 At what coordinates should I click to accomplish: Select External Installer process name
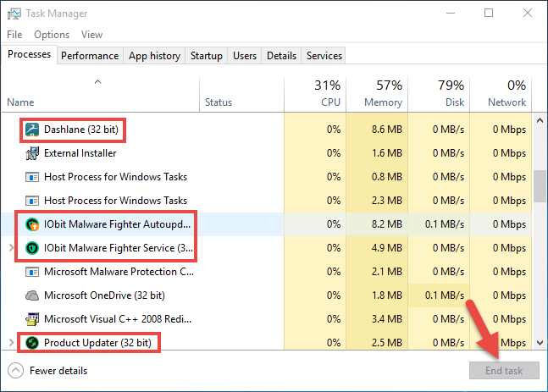(x=80, y=153)
